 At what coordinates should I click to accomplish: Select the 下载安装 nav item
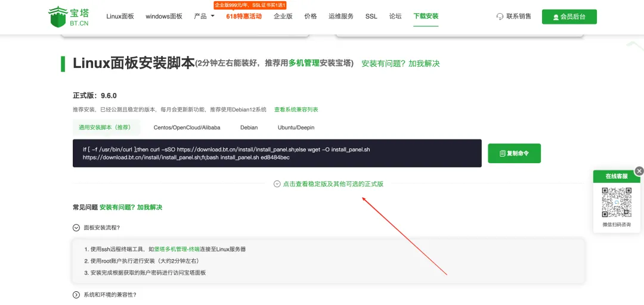click(x=426, y=17)
